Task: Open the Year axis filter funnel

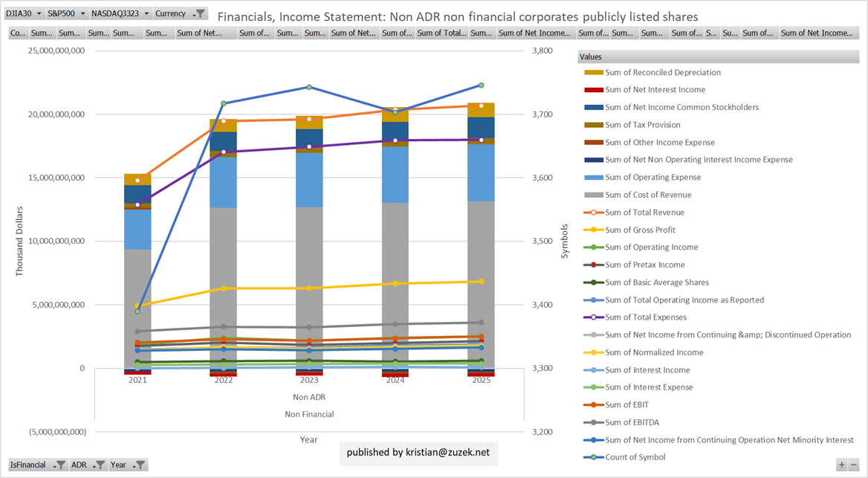Action: 139,465
